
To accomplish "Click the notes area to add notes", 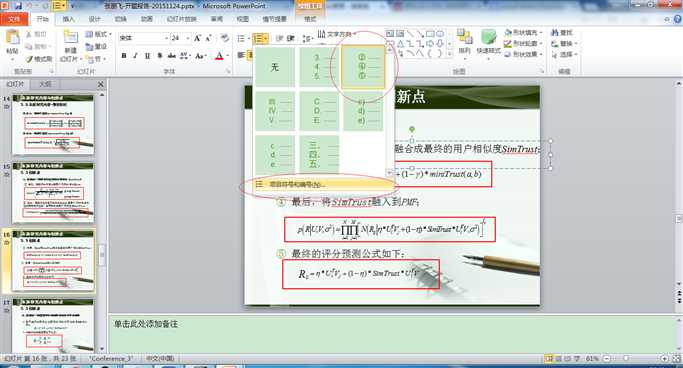I will 391,333.
